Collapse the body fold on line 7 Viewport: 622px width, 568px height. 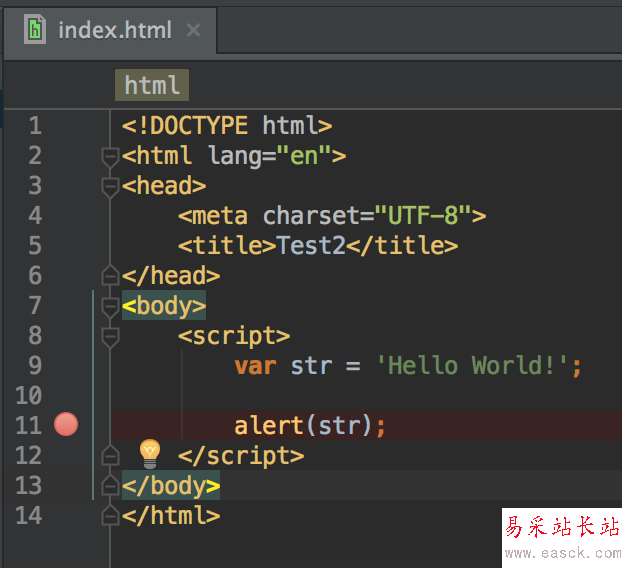point(110,306)
